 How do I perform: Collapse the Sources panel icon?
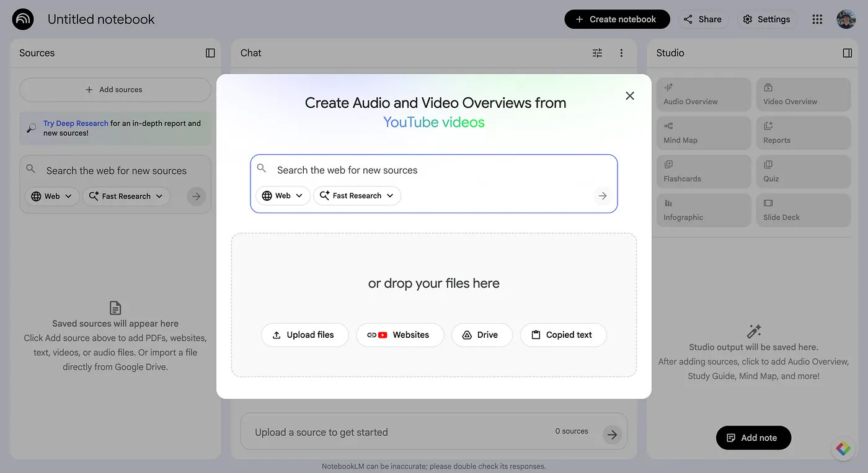(x=210, y=53)
